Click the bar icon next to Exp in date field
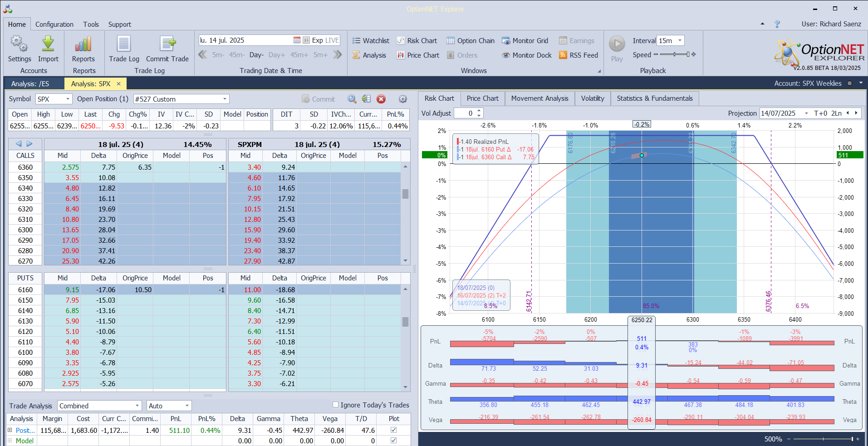868x446 pixels. (x=306, y=40)
